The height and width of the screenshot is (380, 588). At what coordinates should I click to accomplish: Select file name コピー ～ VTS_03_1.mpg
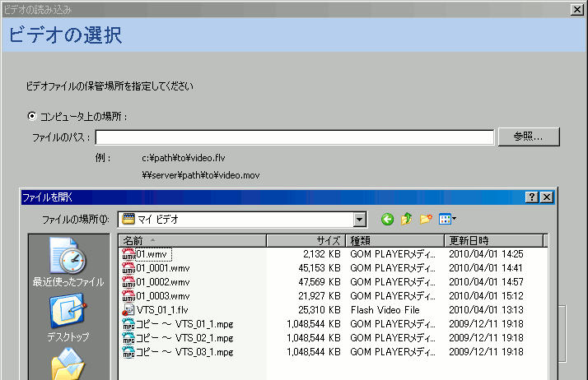[x=184, y=352]
